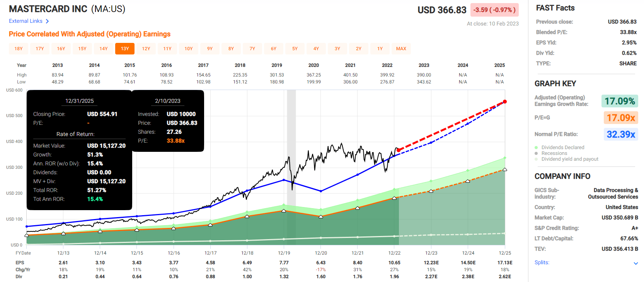Click the 2019 high value 301.53
Viewport: 644px width, 282px height.
click(277, 75)
